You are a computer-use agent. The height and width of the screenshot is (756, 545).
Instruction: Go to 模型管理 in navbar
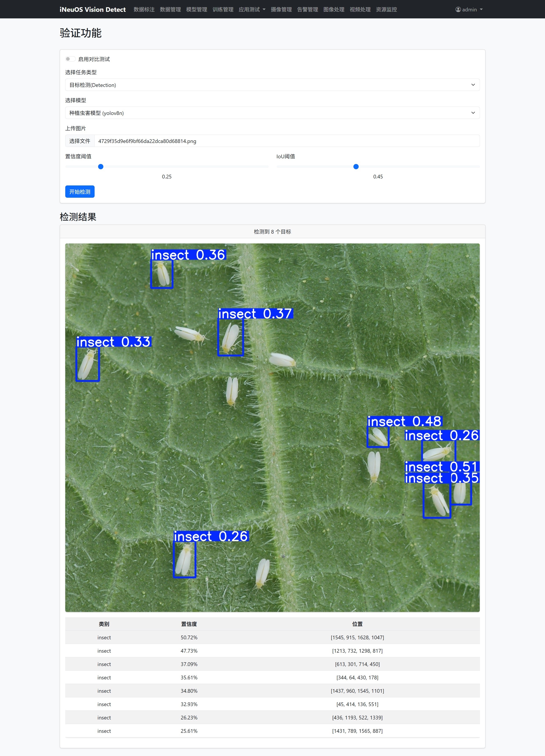(x=196, y=9)
